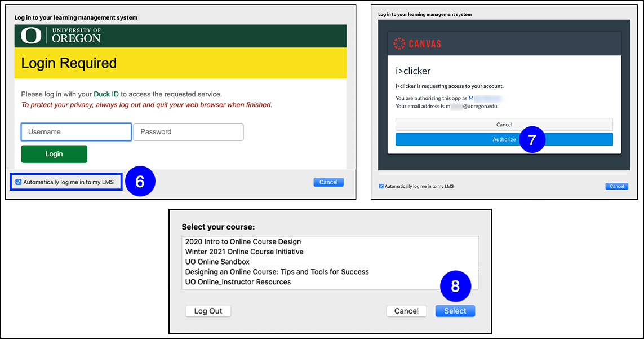Toggle auto log in checkbox in Login Required window
The image size is (644, 339).
(x=19, y=182)
